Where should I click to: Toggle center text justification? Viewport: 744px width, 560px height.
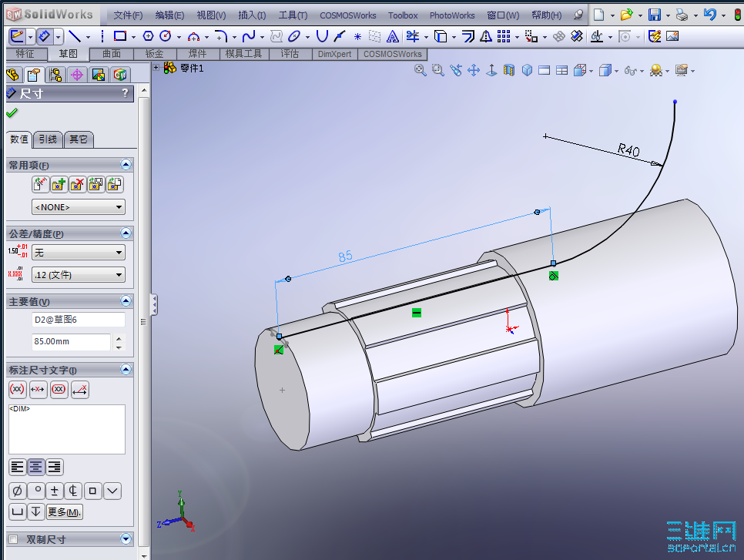click(x=35, y=467)
